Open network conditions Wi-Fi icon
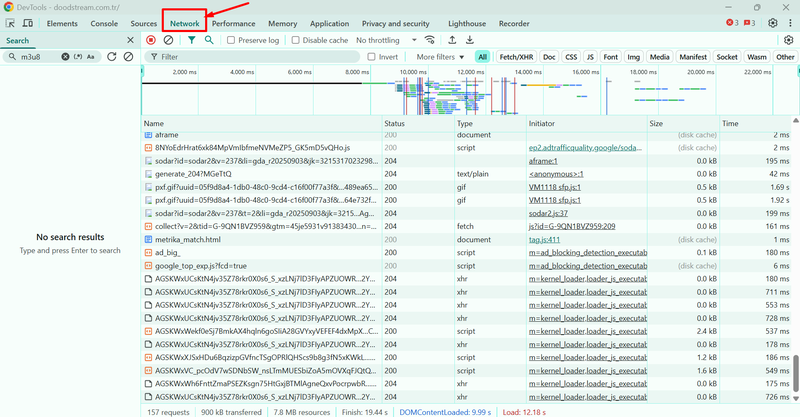This screenshot has height=417, width=800. [430, 40]
